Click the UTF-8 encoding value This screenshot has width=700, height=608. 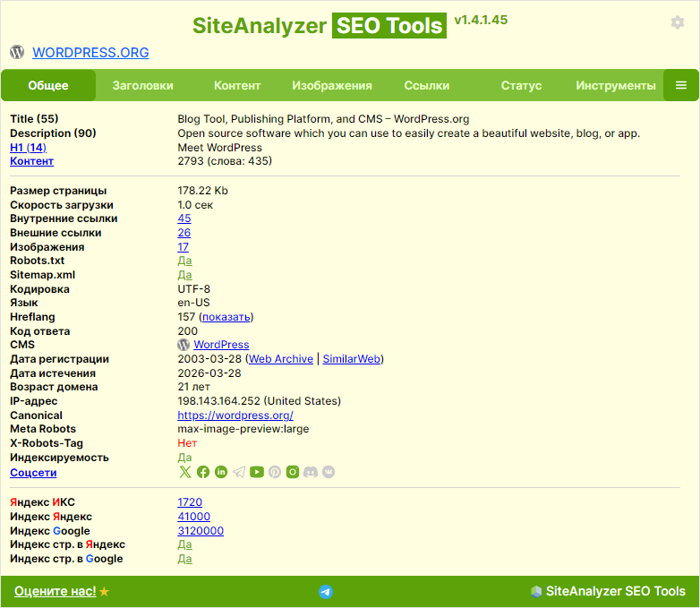[x=193, y=289]
